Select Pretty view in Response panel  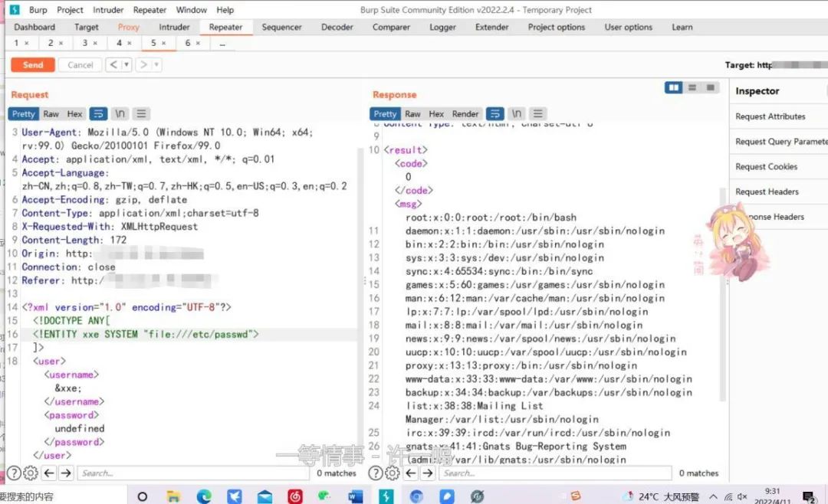click(385, 113)
